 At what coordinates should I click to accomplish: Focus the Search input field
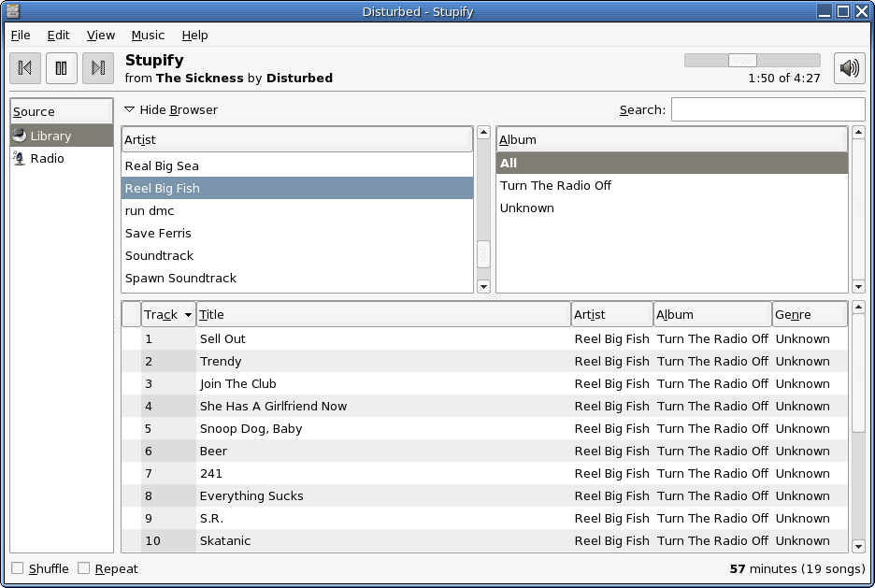pos(767,110)
